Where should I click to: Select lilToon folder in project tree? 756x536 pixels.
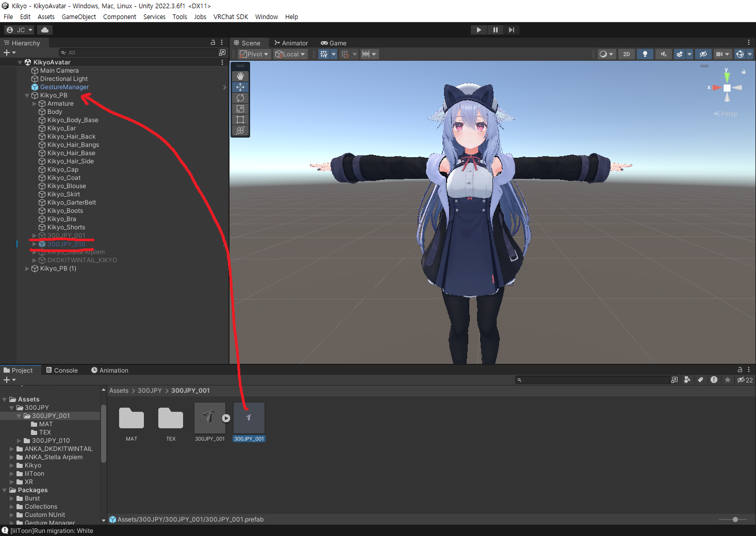point(34,474)
